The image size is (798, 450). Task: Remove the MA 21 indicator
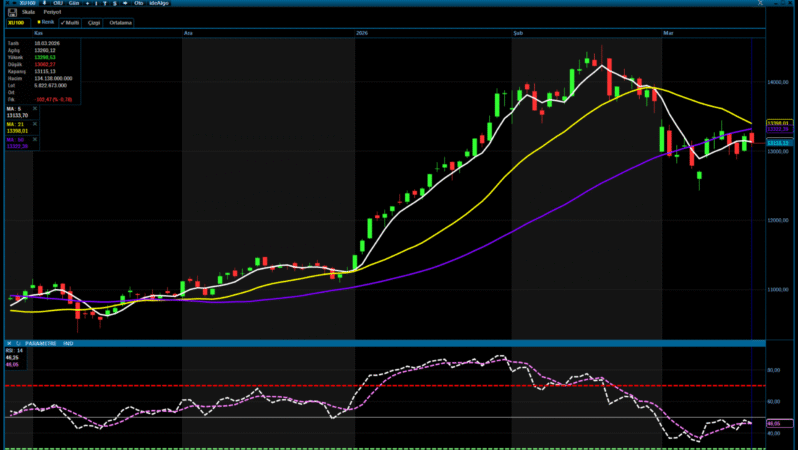tap(35, 124)
